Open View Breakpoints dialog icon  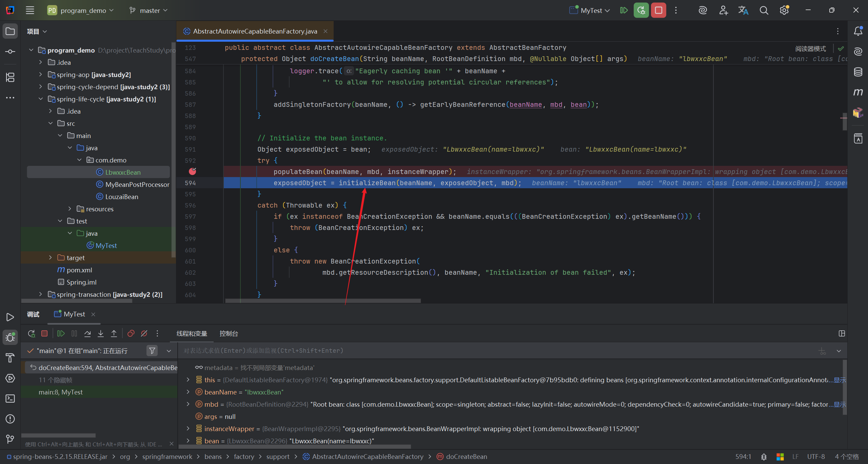click(x=131, y=334)
